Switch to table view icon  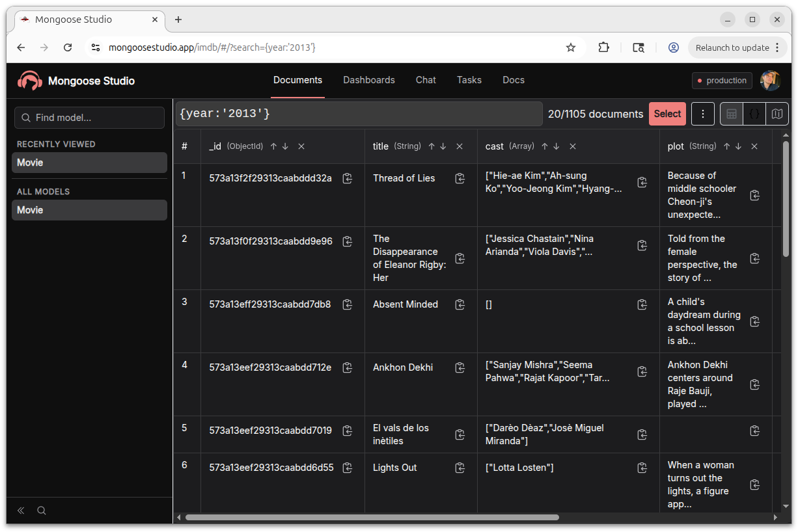[x=732, y=114]
